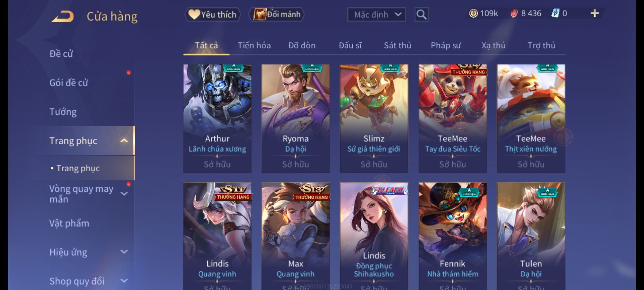The height and width of the screenshot is (290, 644).
Task: Expand the Shop quy đổi section
Action: point(124,281)
